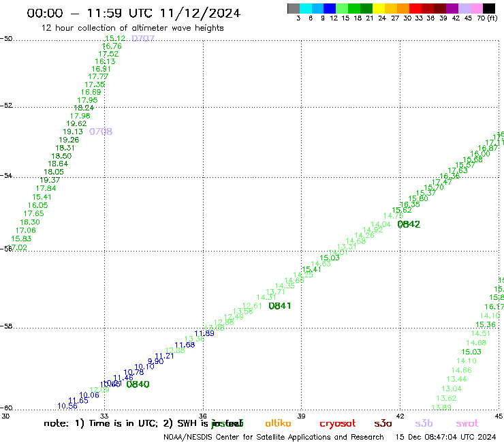The image size is (504, 443).
Task: Select the orange legend swatch
Action: (403, 8)
